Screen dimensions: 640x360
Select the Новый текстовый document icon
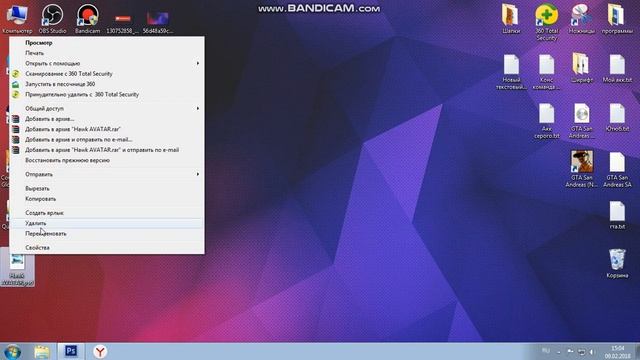tap(511, 72)
